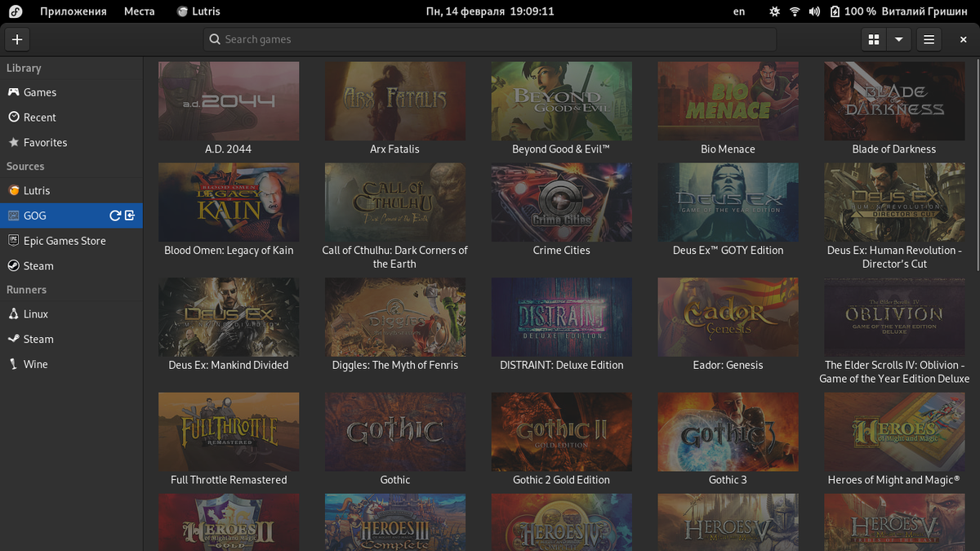The width and height of the screenshot is (980, 551).
Task: Select Deus Ex: Mankind Divided cover
Action: [x=229, y=317]
